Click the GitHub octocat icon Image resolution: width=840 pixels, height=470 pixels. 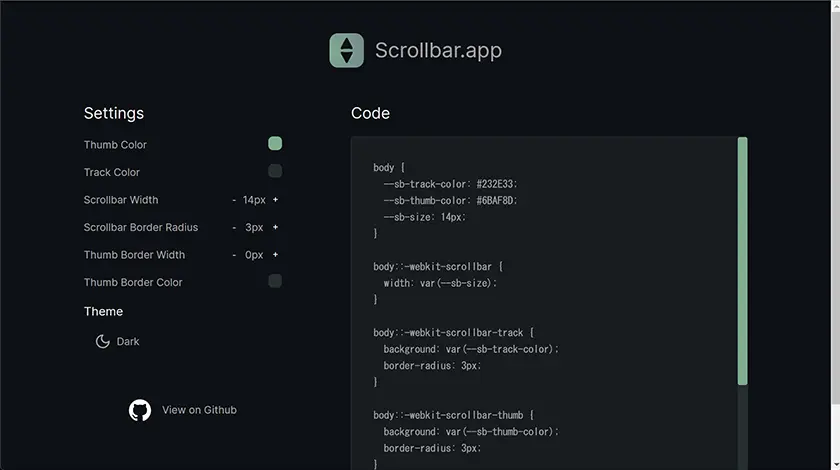[140, 410]
